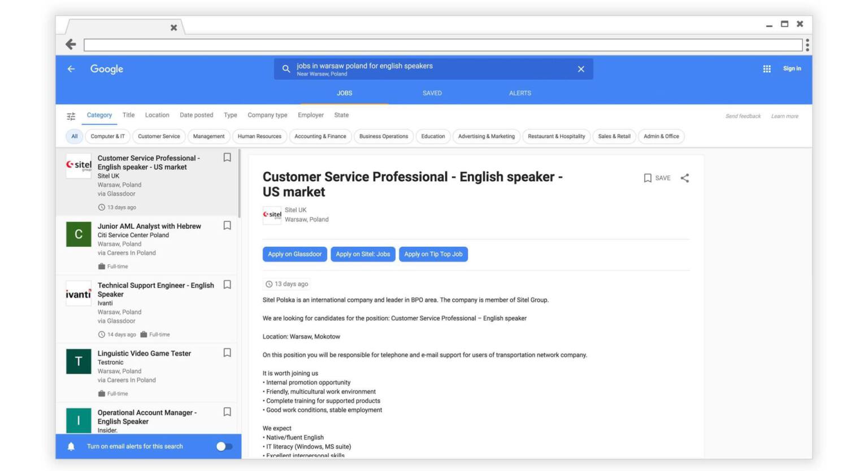Click Apply on Glassdoor
868x471 pixels.
coord(295,254)
